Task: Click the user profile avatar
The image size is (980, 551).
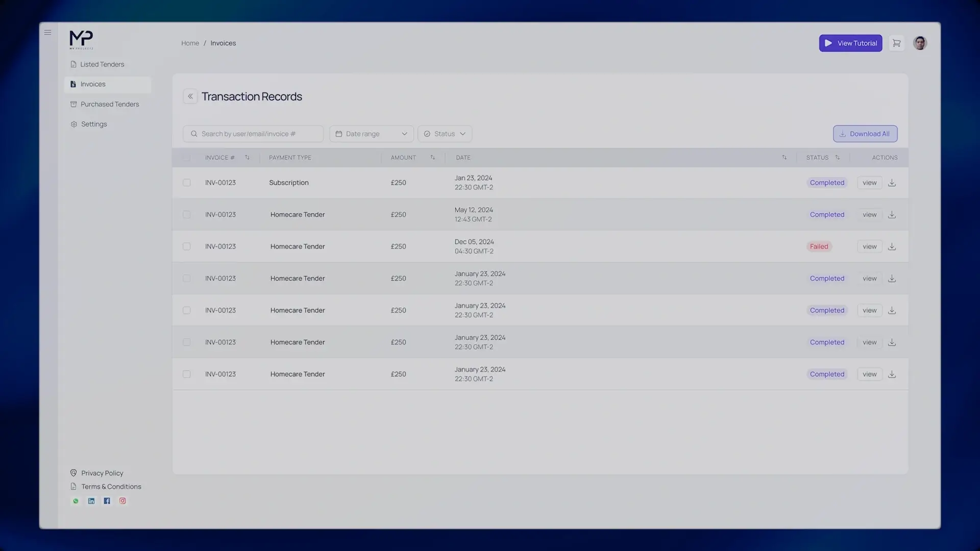Action: (x=920, y=43)
